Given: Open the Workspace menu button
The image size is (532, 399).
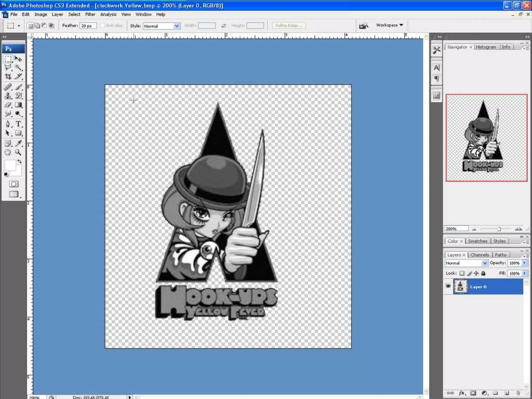Looking at the screenshot, I should coord(389,25).
